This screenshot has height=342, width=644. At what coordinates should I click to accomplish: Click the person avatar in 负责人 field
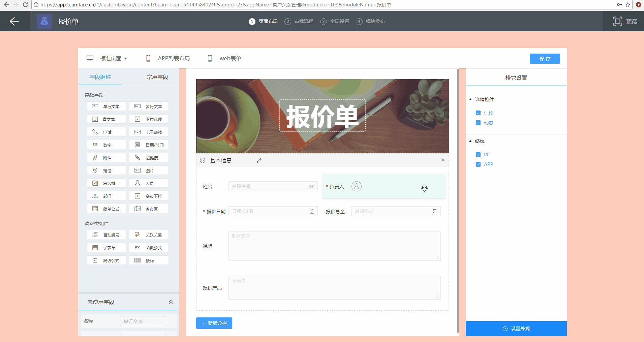pyautogui.click(x=357, y=186)
